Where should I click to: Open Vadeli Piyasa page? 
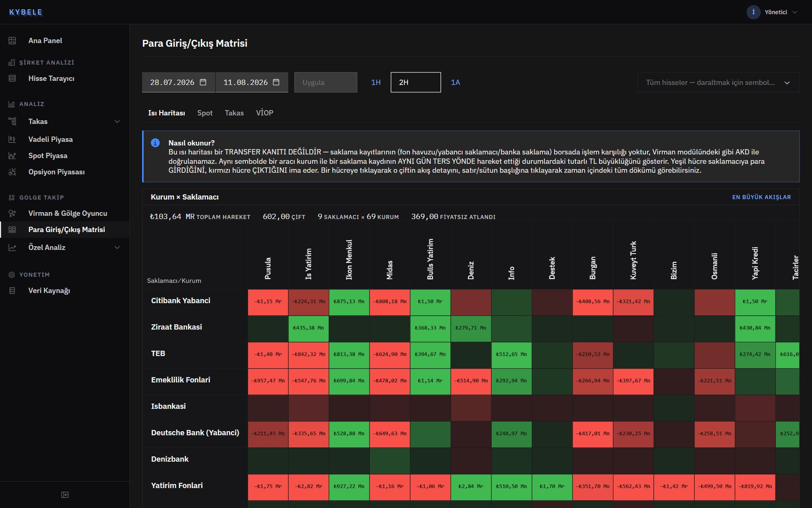[x=65, y=139]
